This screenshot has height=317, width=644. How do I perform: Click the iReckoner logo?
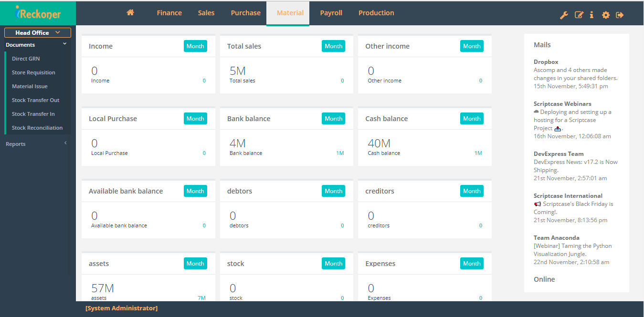38,13
